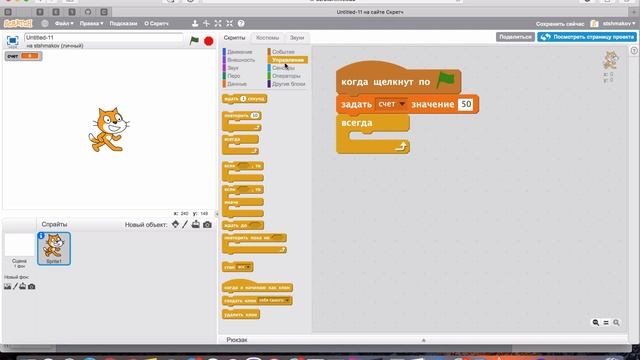Select the Duplicate stamp tool
The image size is (640, 360).
[x=195, y=23]
